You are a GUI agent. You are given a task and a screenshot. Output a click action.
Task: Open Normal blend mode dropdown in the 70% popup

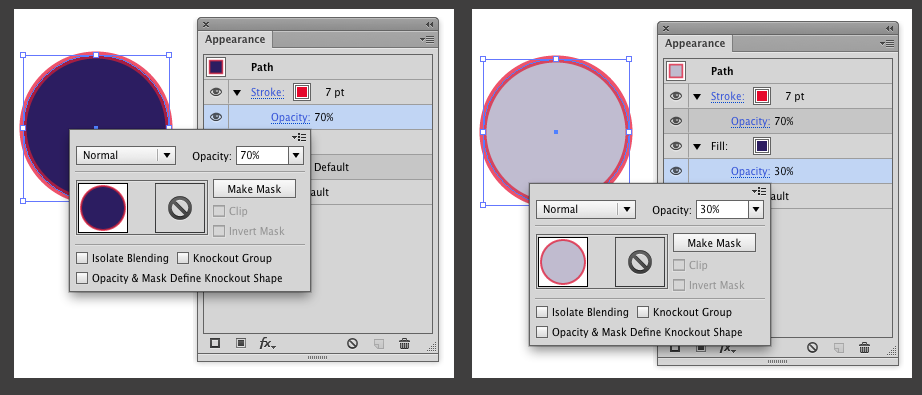[x=126, y=155]
